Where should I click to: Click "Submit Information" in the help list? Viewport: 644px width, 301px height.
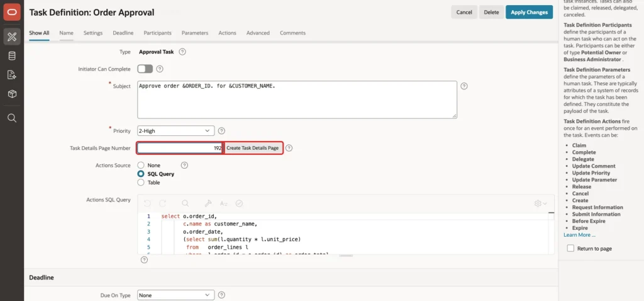(596, 214)
